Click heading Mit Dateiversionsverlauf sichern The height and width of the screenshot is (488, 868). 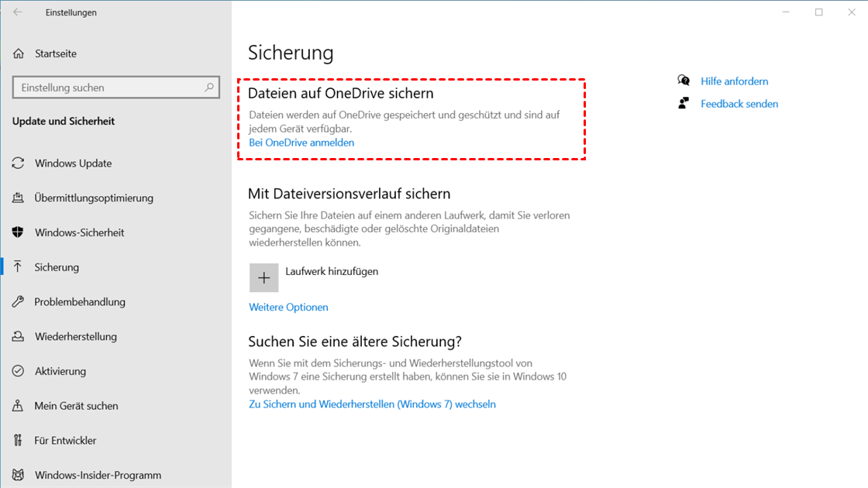coord(349,194)
